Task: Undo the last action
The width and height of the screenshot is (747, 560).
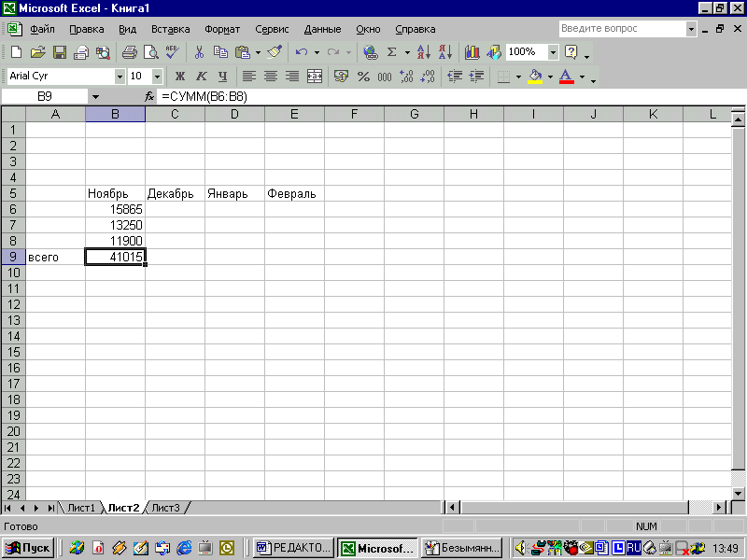Action: coord(302,52)
